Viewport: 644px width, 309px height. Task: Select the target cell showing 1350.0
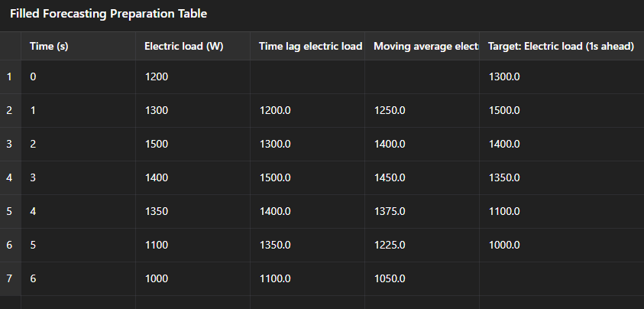tap(561, 177)
